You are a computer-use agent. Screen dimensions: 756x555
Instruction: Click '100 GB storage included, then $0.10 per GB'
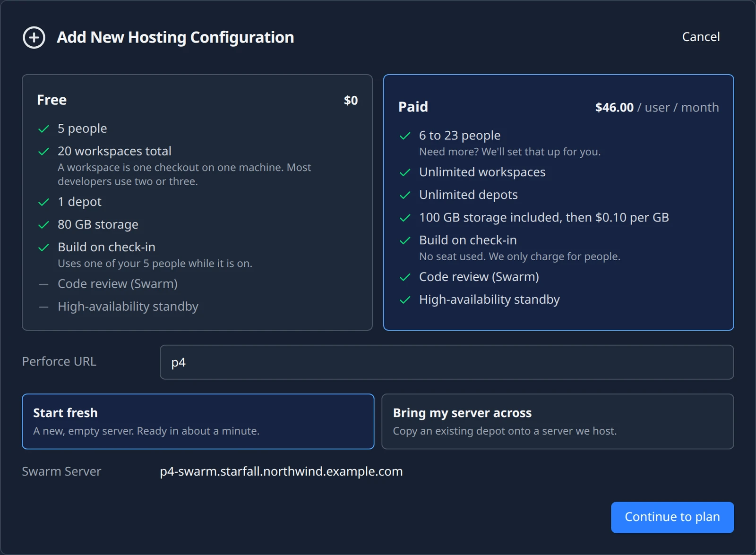(544, 218)
